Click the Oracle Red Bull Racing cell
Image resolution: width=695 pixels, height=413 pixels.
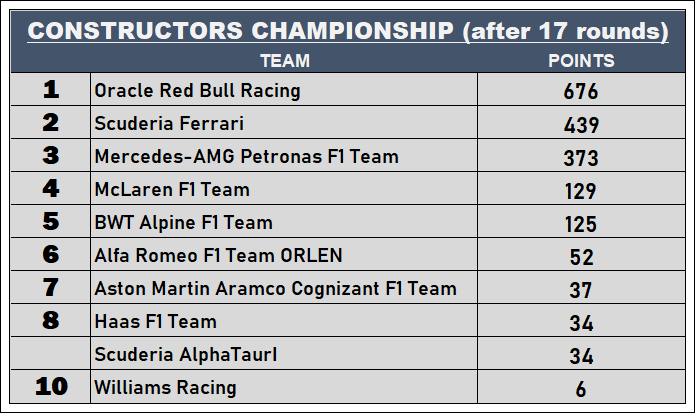coord(197,91)
